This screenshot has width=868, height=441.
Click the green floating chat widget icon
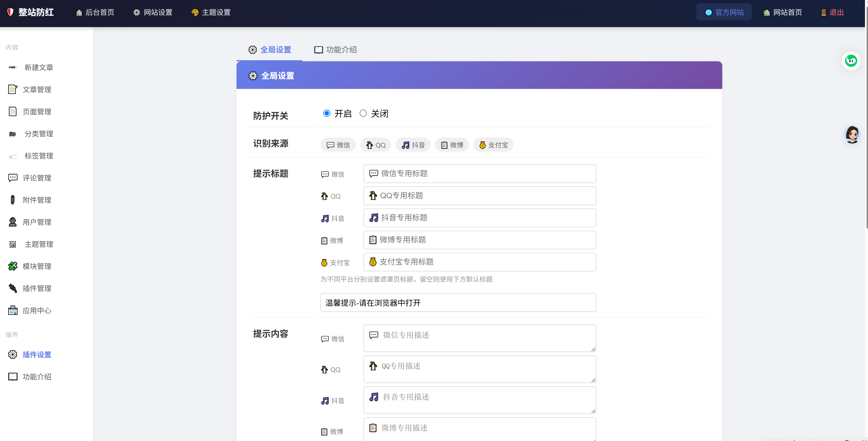coord(851,61)
